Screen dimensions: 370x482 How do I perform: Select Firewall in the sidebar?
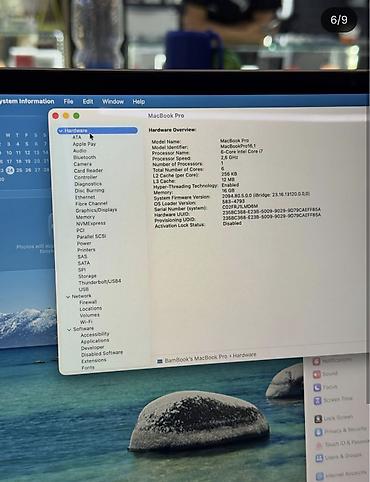[88, 302]
